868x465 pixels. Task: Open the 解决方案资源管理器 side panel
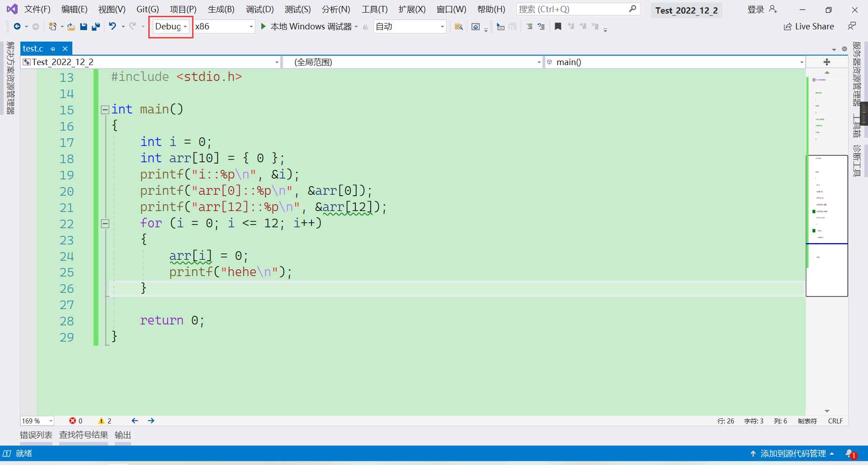[10, 78]
